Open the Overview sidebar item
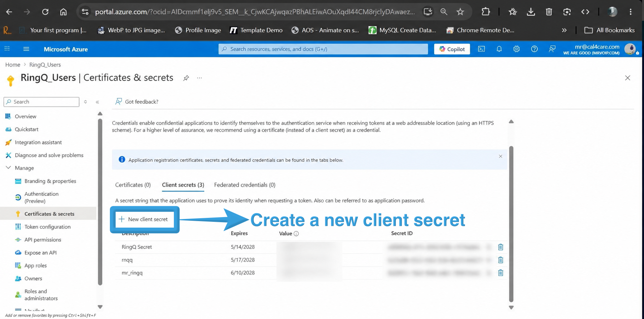Screen dimensions: 644x319 tap(25, 116)
